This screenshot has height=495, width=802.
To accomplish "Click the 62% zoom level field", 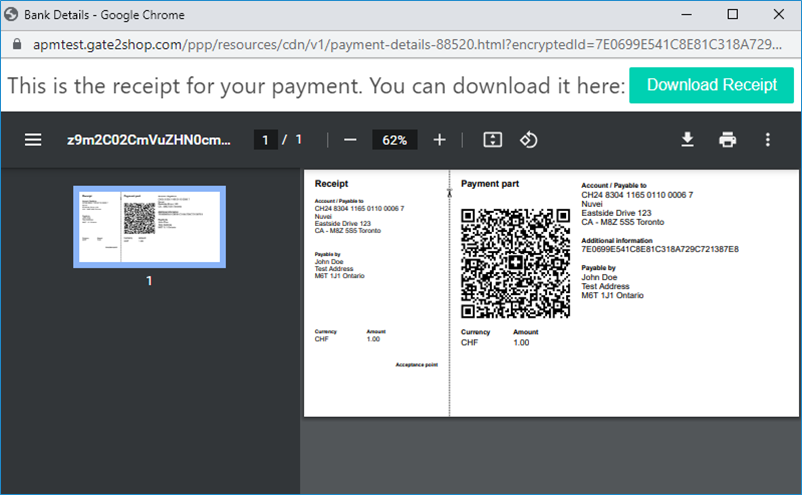I will tap(394, 140).
